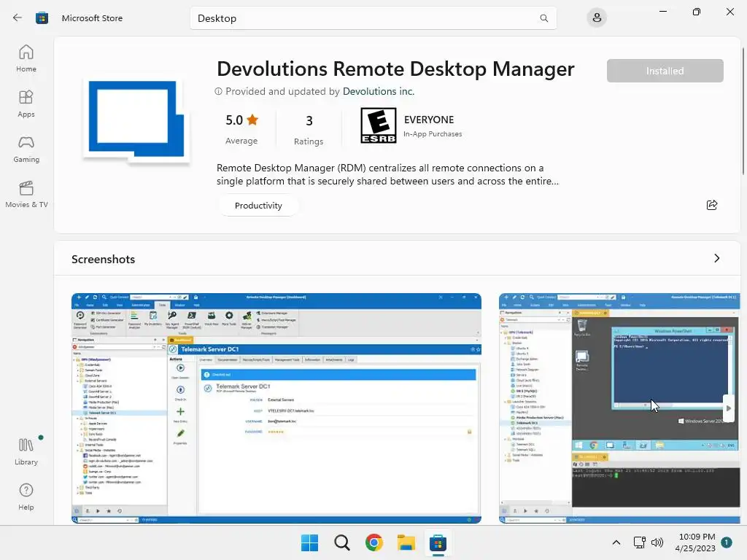
Task: Open Gaming section in sidebar
Action: pos(26,149)
